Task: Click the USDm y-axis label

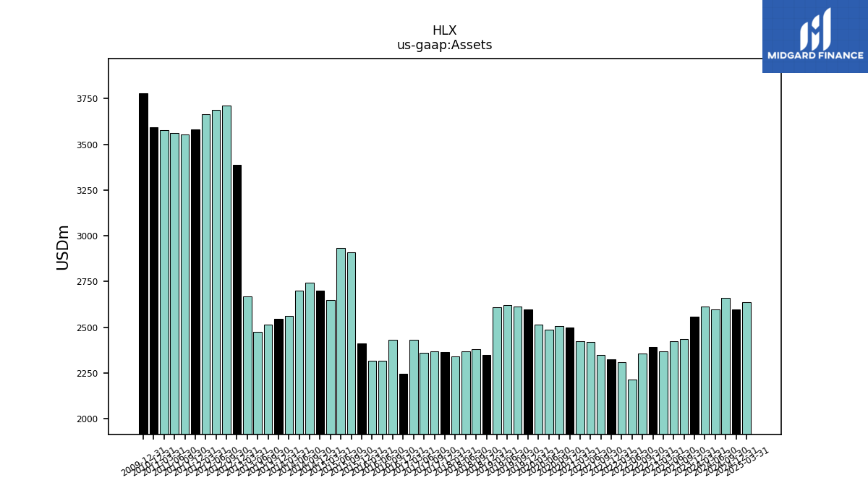Action: point(63,247)
